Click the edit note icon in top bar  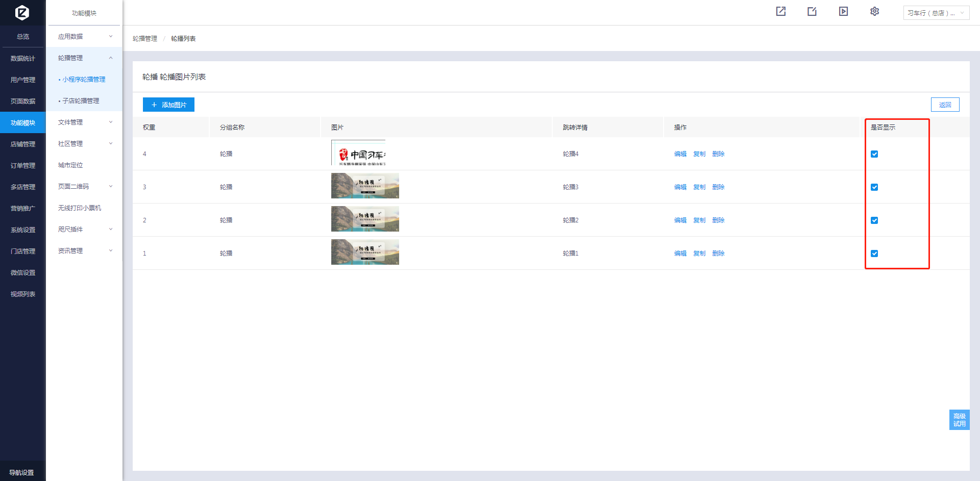tap(812, 11)
